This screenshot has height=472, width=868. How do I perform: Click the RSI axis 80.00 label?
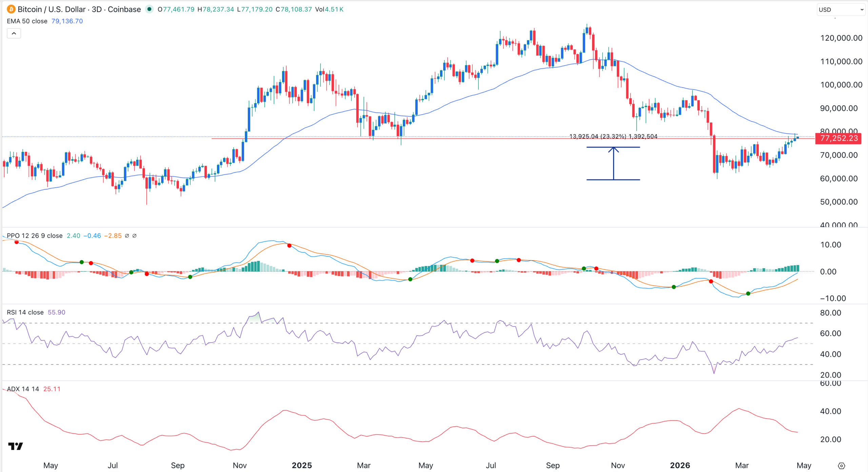[x=830, y=313]
